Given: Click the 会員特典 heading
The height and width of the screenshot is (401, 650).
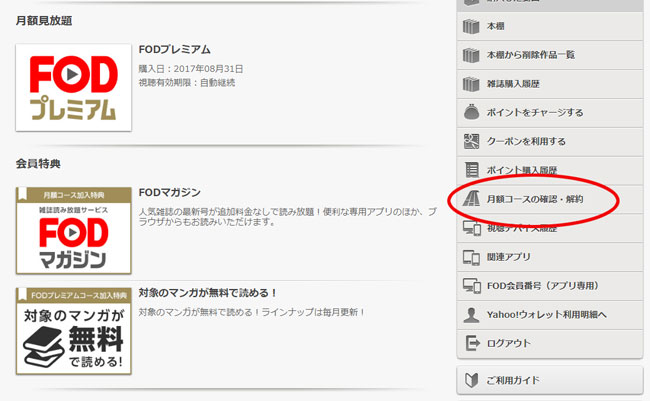Looking at the screenshot, I should (38, 163).
